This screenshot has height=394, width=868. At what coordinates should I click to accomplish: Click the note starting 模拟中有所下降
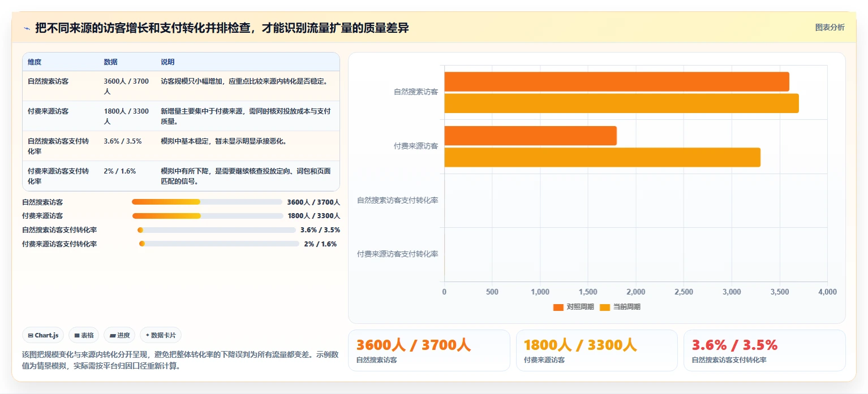click(x=246, y=176)
